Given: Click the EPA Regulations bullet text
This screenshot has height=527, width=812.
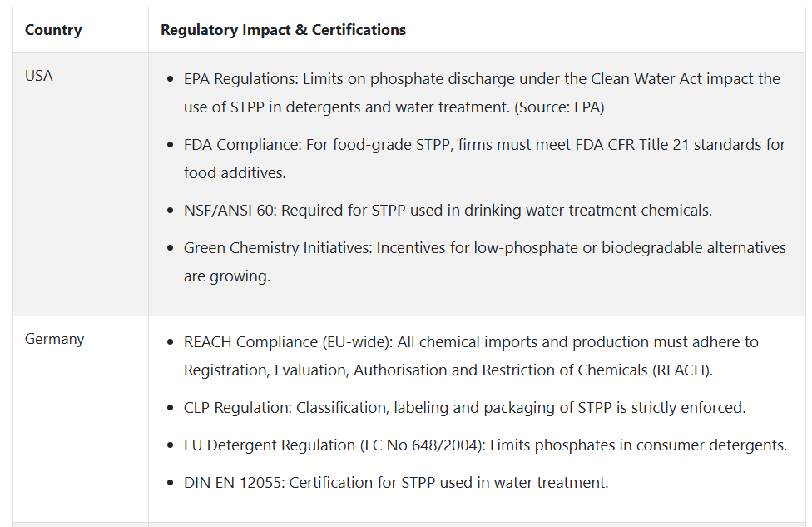Looking at the screenshot, I should pyautogui.click(x=482, y=92).
